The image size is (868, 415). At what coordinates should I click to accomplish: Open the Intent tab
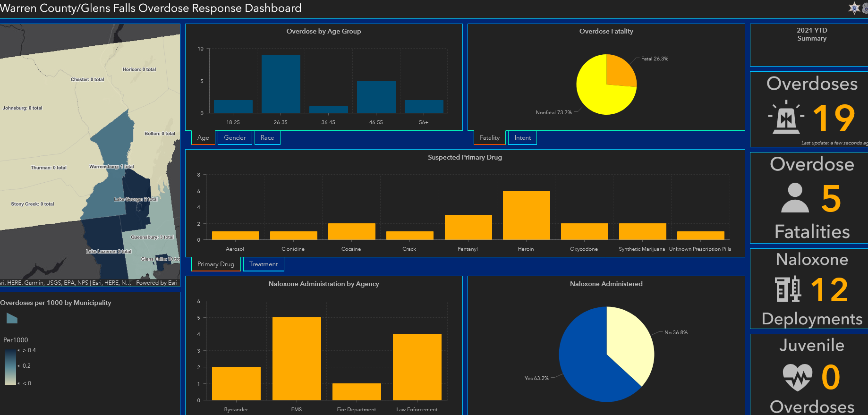coord(523,138)
